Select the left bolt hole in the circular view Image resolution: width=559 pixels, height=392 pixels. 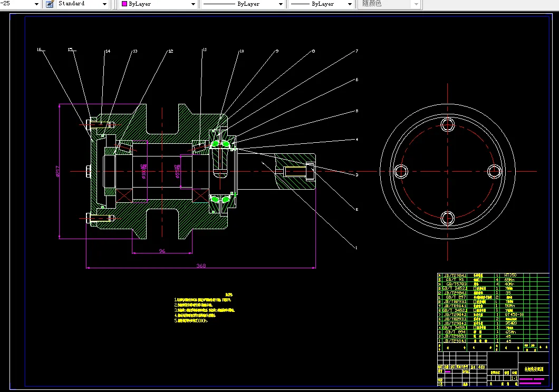click(x=401, y=171)
